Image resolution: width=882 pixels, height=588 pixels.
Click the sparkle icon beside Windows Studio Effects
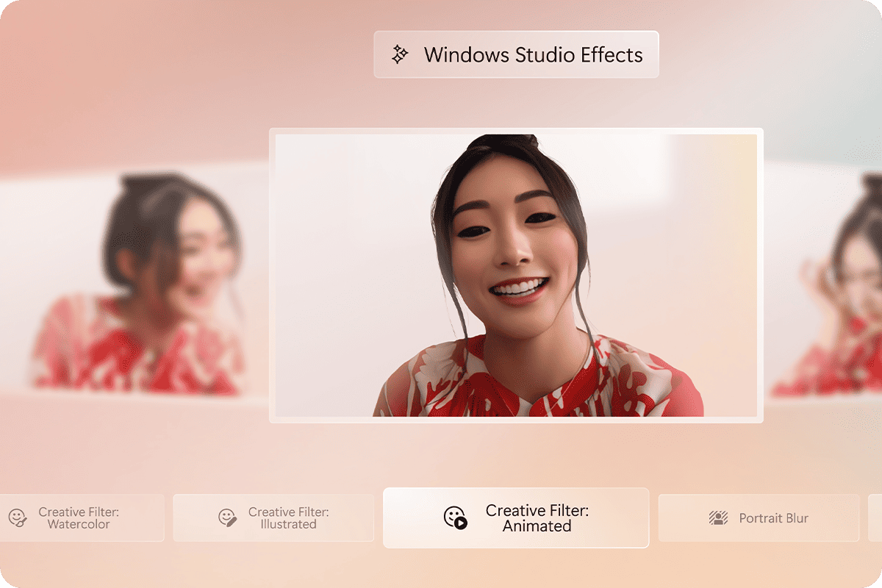tap(400, 54)
